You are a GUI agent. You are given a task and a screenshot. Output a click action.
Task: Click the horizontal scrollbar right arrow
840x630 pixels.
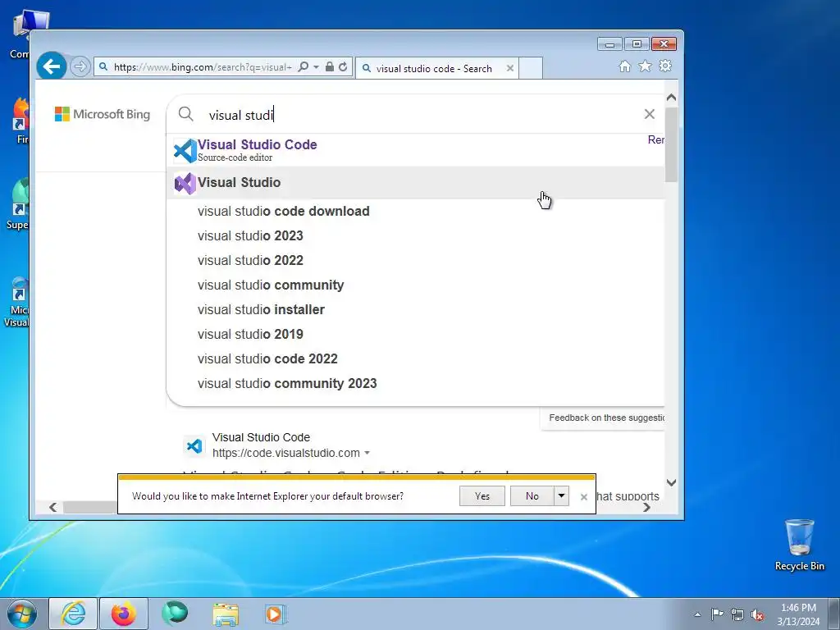click(646, 507)
